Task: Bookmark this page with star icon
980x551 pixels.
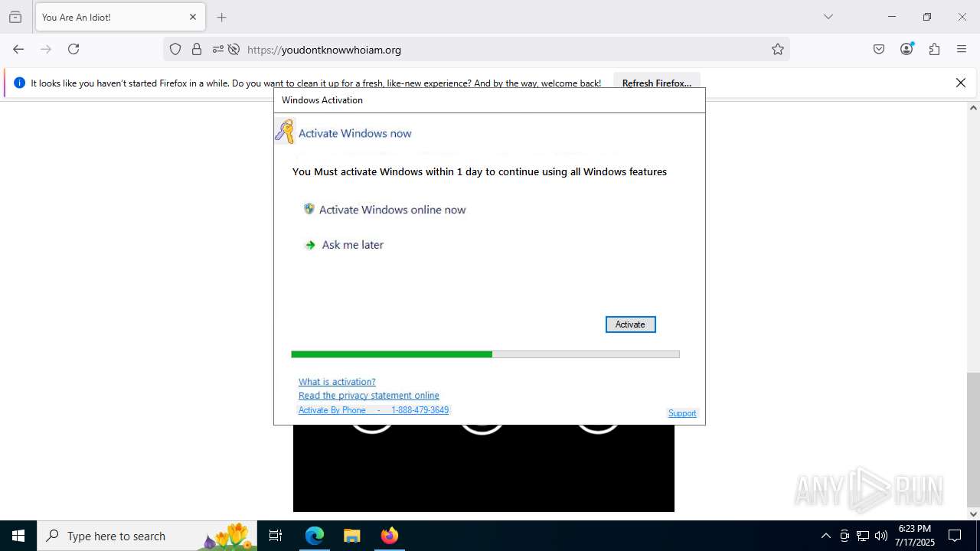Action: pyautogui.click(x=778, y=50)
